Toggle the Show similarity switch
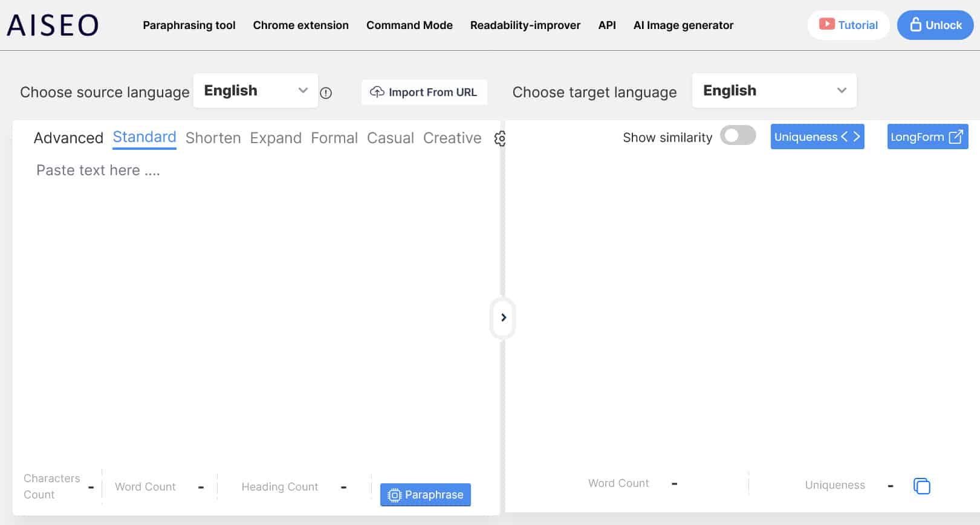The width and height of the screenshot is (980, 525). click(x=738, y=136)
